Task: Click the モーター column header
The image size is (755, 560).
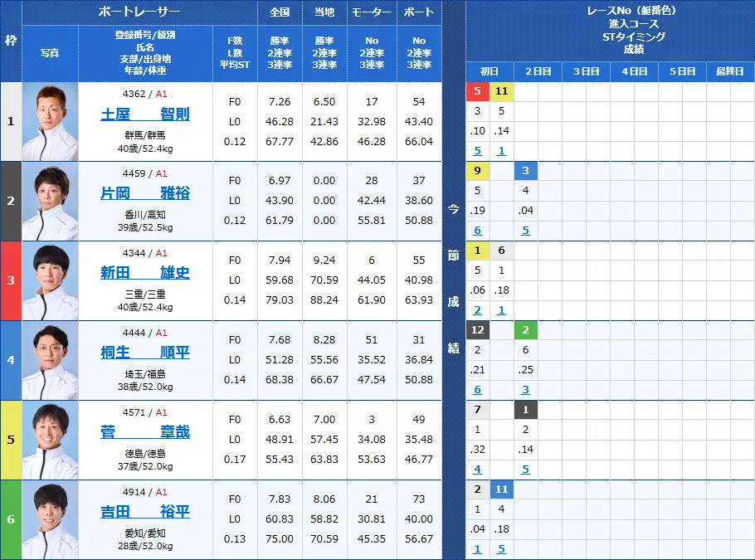Action: click(372, 12)
